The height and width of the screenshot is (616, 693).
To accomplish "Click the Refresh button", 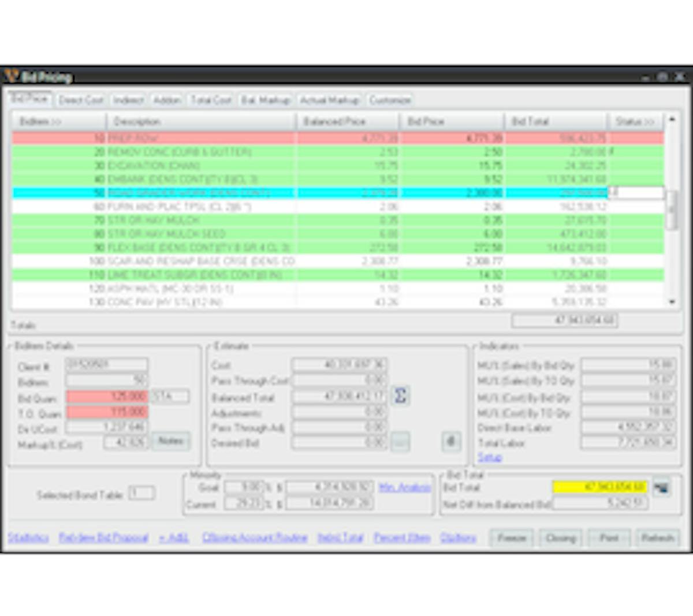I will click(657, 538).
